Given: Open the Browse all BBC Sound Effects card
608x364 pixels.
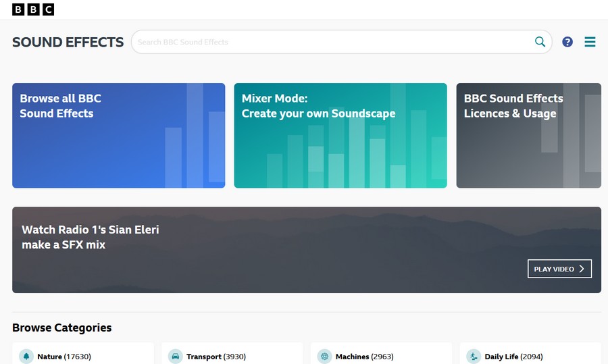Looking at the screenshot, I should [118, 135].
